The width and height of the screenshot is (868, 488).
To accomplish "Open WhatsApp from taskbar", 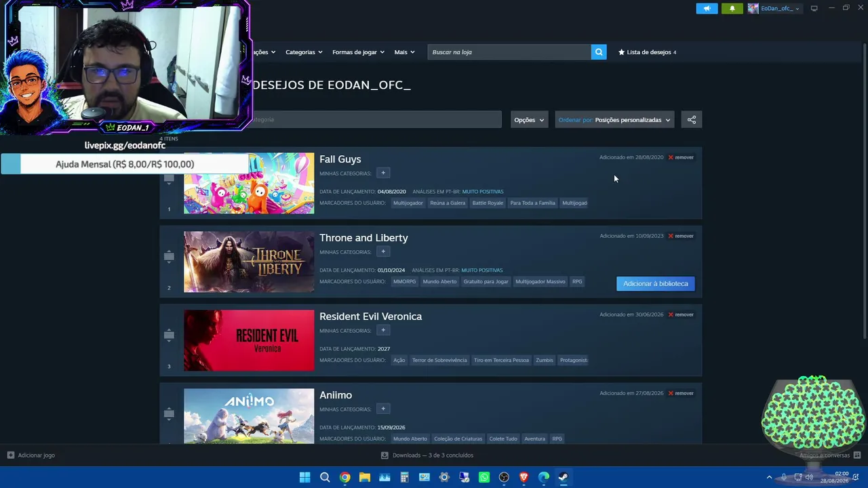I will (x=484, y=477).
